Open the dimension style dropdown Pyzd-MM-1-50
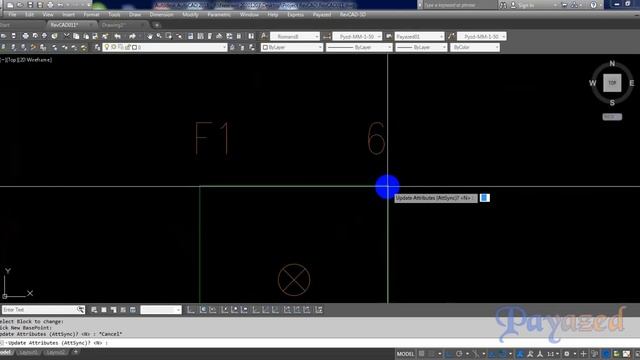This screenshot has width=640, height=360. coord(357,36)
